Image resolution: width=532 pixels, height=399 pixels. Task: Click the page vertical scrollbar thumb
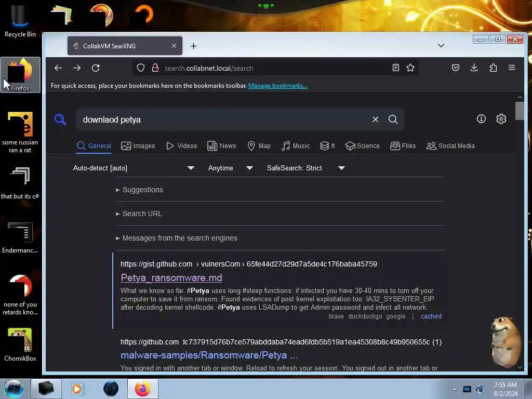pos(520,111)
